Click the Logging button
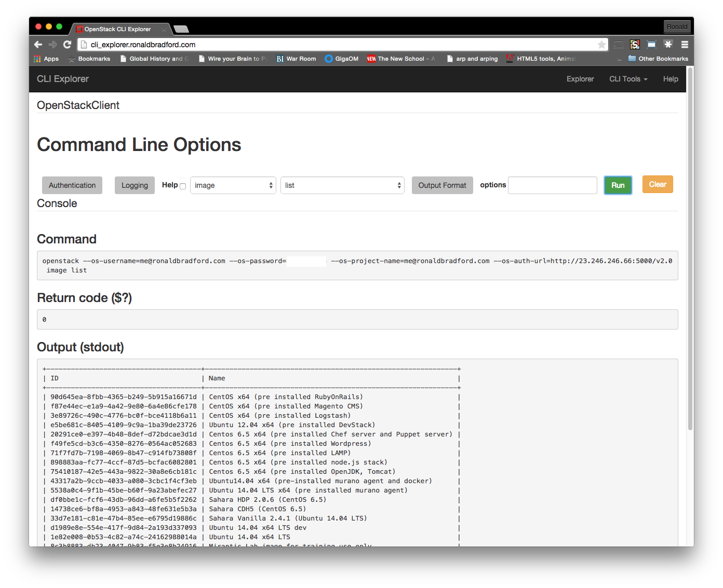This screenshot has width=723, height=588. point(135,185)
